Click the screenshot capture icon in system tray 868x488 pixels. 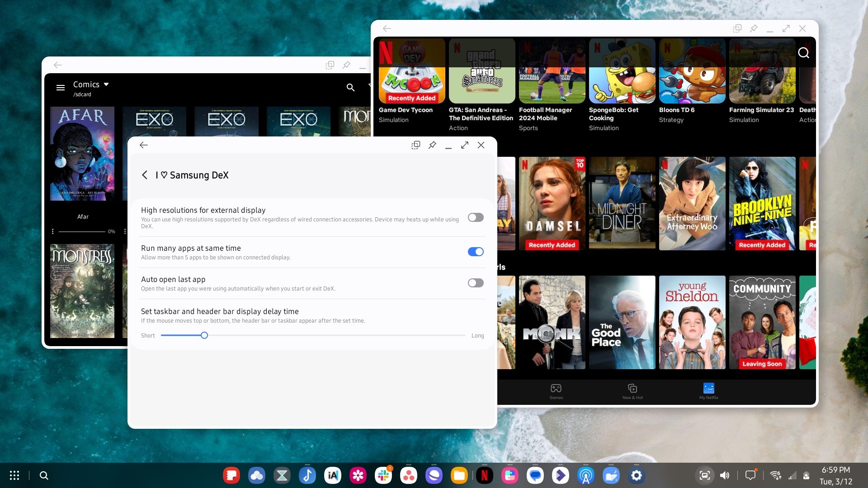(704, 475)
